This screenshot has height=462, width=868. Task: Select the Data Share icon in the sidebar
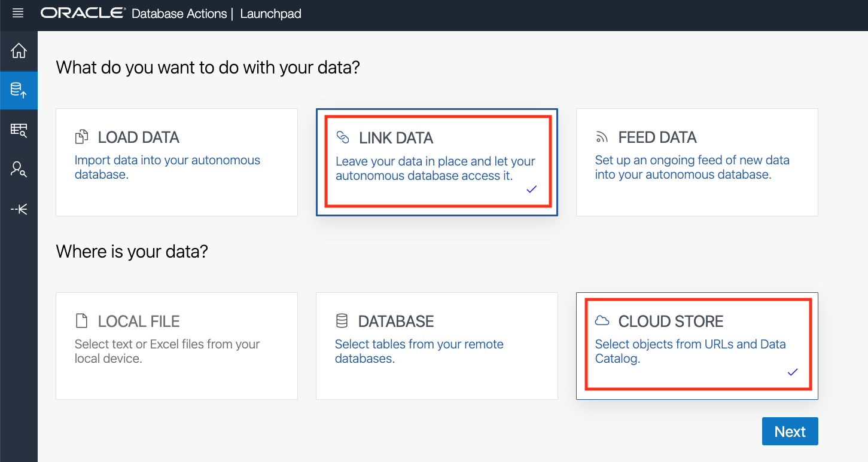click(18, 209)
